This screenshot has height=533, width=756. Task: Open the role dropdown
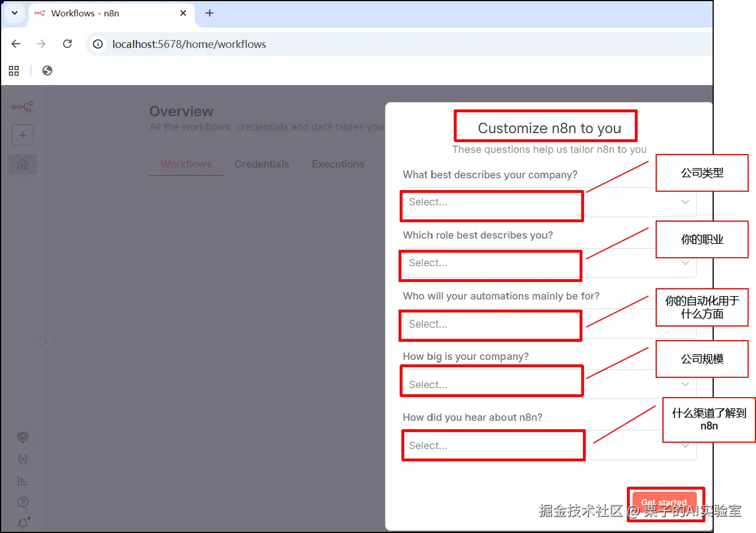(550, 263)
